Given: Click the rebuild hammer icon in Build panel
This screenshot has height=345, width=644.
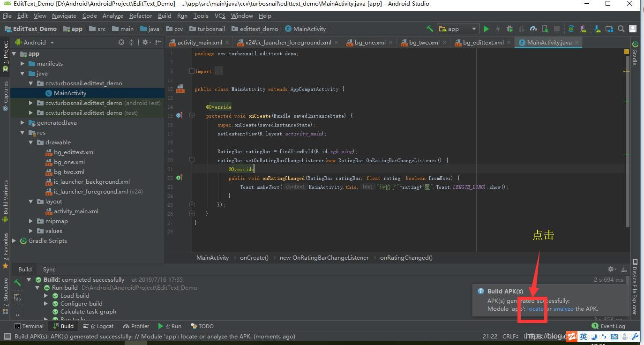Looking at the screenshot, I should click(x=17, y=282).
